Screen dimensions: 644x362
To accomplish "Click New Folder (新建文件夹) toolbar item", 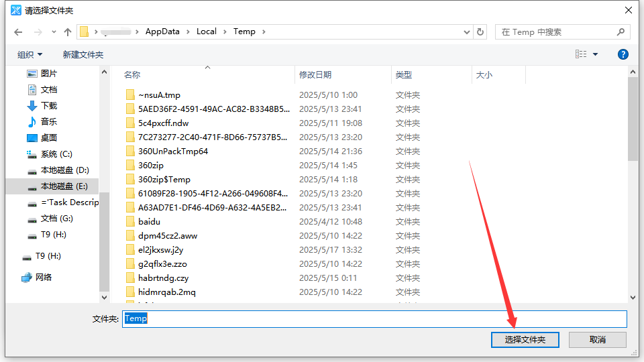I will [83, 54].
